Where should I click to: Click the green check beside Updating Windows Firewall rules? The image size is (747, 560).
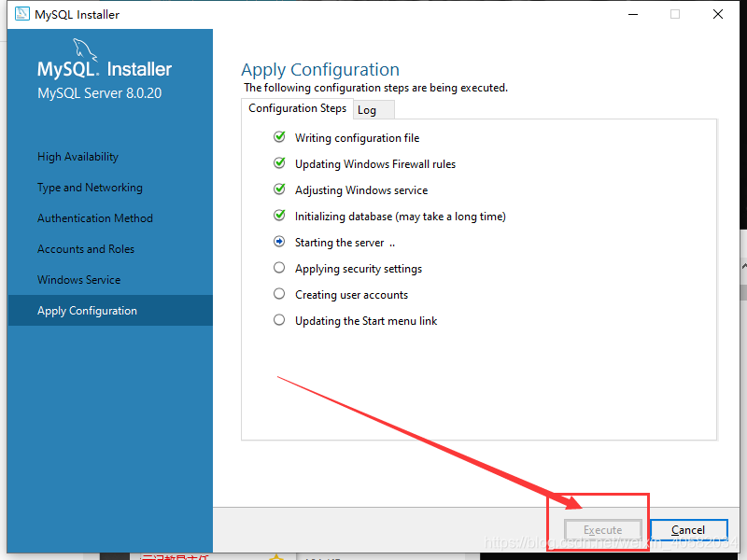coord(279,163)
